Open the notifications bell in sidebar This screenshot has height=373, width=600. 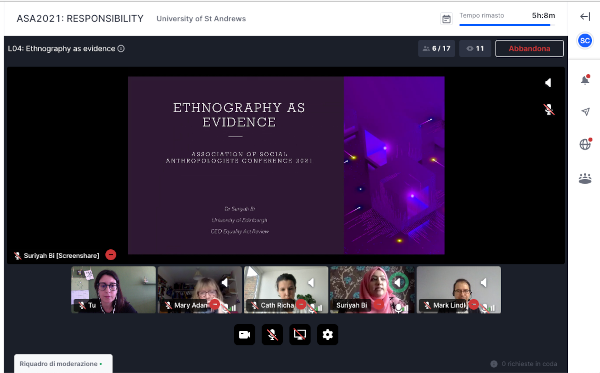tap(585, 80)
